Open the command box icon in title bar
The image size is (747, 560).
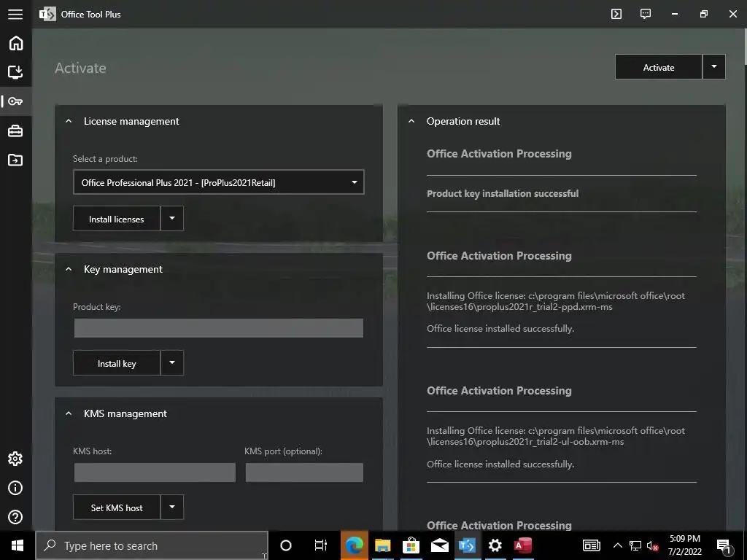click(616, 14)
